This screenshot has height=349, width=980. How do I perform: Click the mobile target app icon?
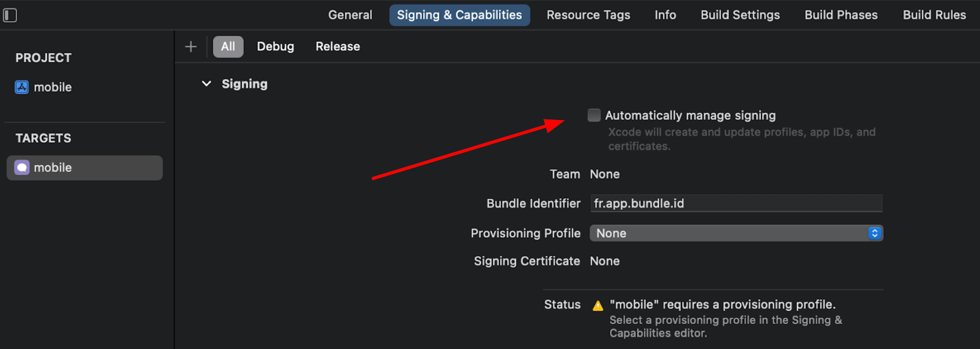tap(22, 167)
